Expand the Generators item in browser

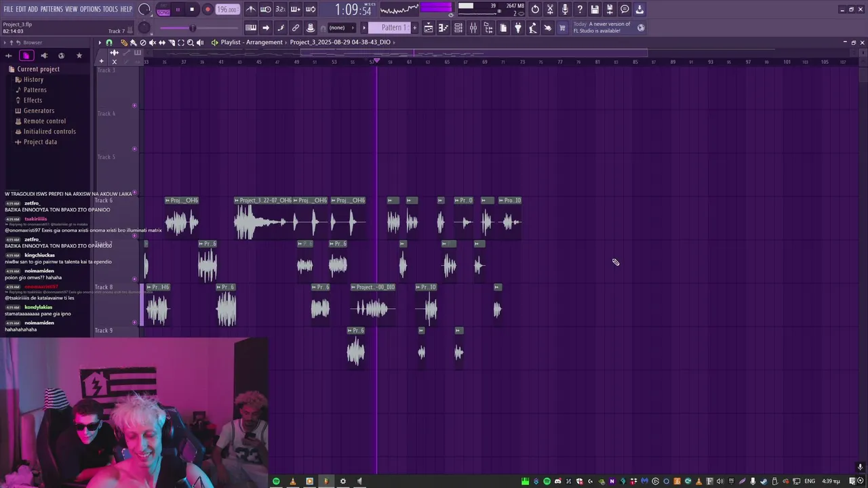(x=39, y=110)
